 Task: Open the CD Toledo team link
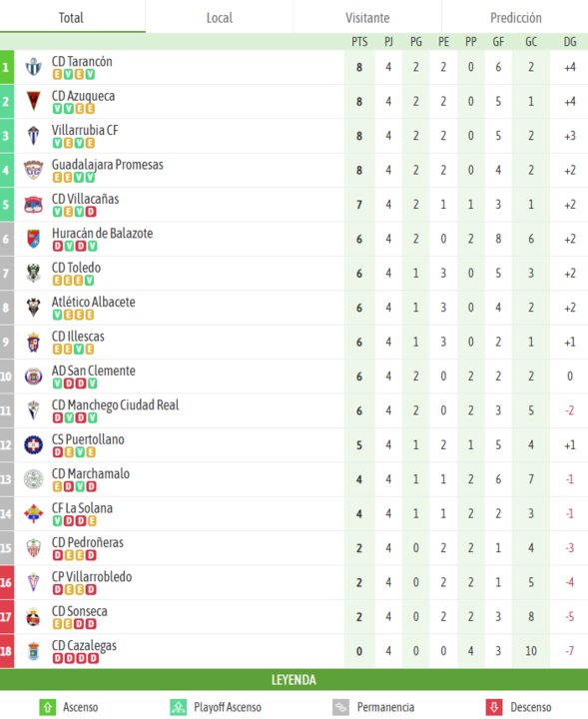tap(76, 268)
